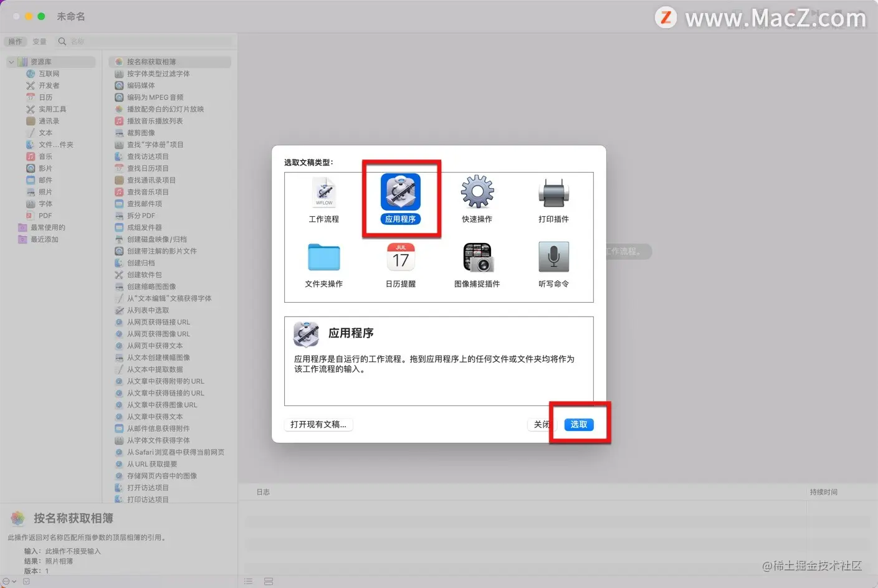Select the 存储网页内容中的图像 action
Image resolution: width=878 pixels, height=588 pixels.
pos(162,476)
